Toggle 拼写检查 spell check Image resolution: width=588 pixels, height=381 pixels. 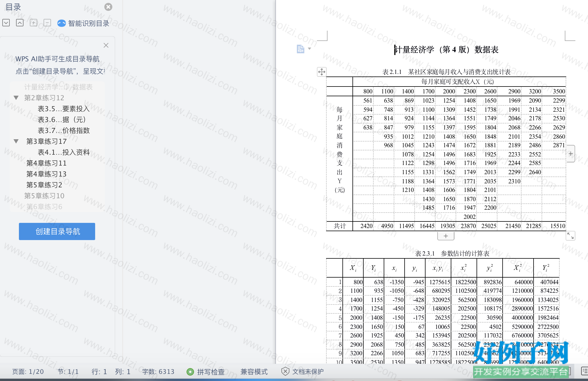tap(205, 372)
